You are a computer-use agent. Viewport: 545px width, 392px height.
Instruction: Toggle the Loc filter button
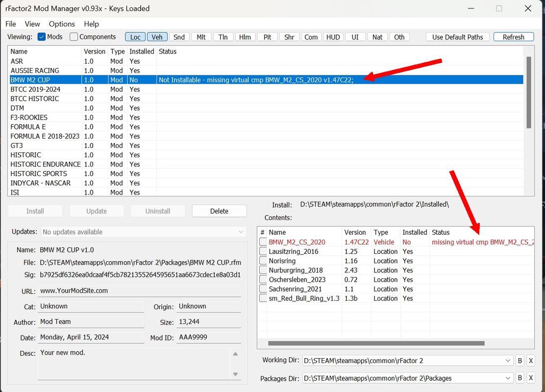[135, 37]
